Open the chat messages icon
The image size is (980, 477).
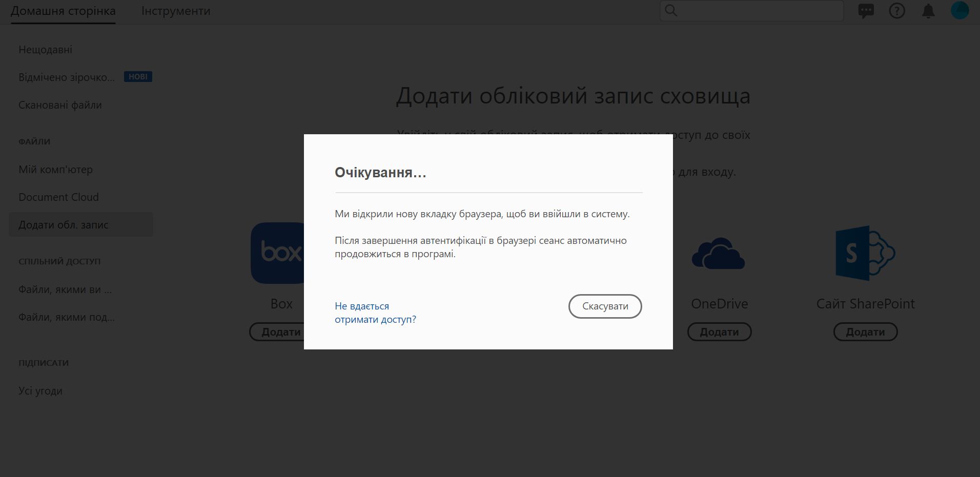click(x=866, y=11)
